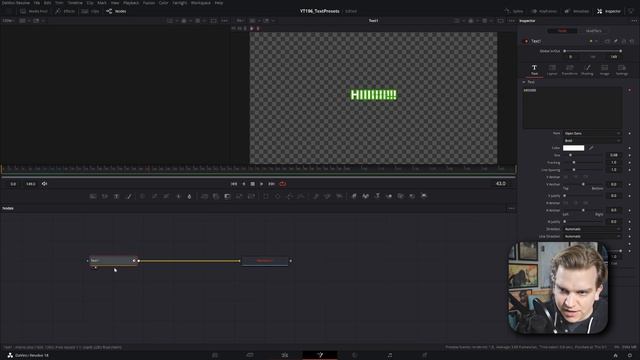Click the white text Color swatch
The width and height of the screenshot is (640, 360).
pyautogui.click(x=573, y=148)
